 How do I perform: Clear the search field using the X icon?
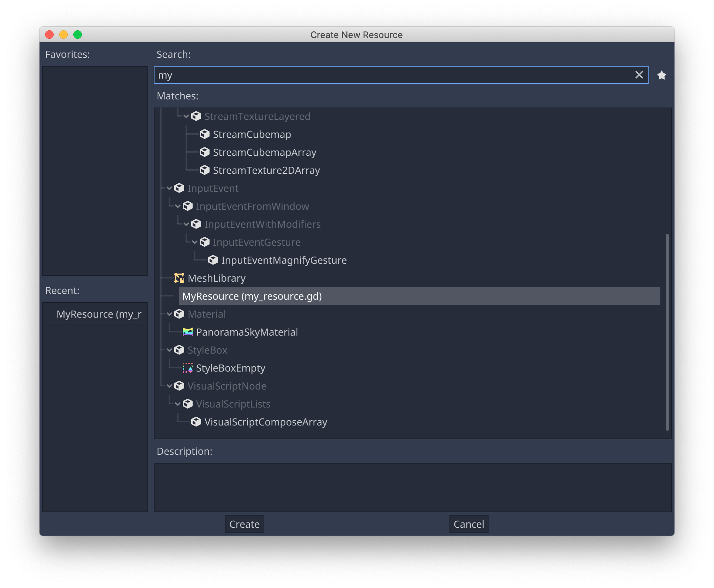[x=639, y=75]
